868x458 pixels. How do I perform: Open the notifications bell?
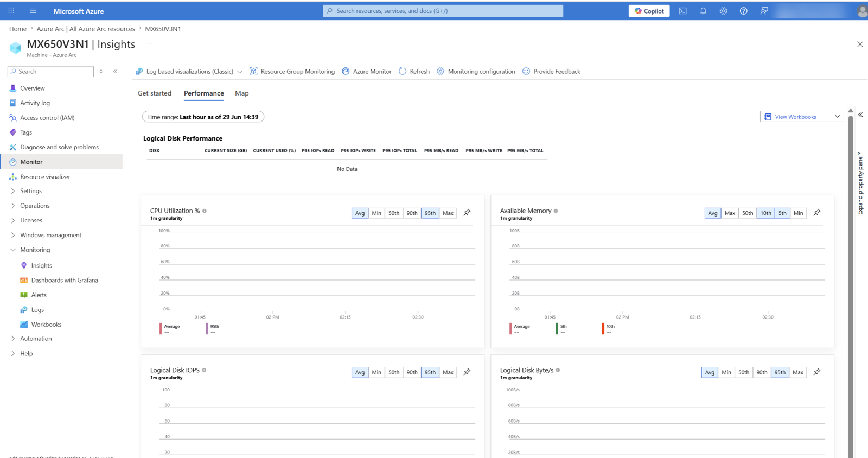(703, 11)
